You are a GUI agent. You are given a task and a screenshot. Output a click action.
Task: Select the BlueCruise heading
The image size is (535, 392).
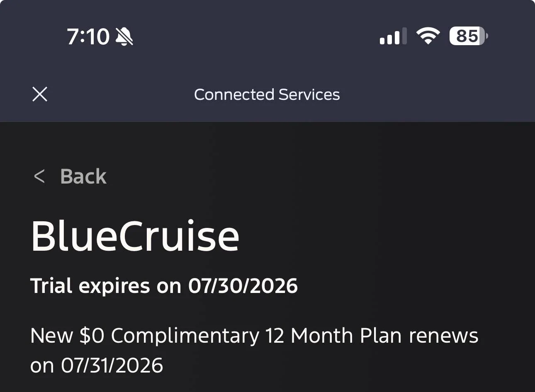(135, 237)
